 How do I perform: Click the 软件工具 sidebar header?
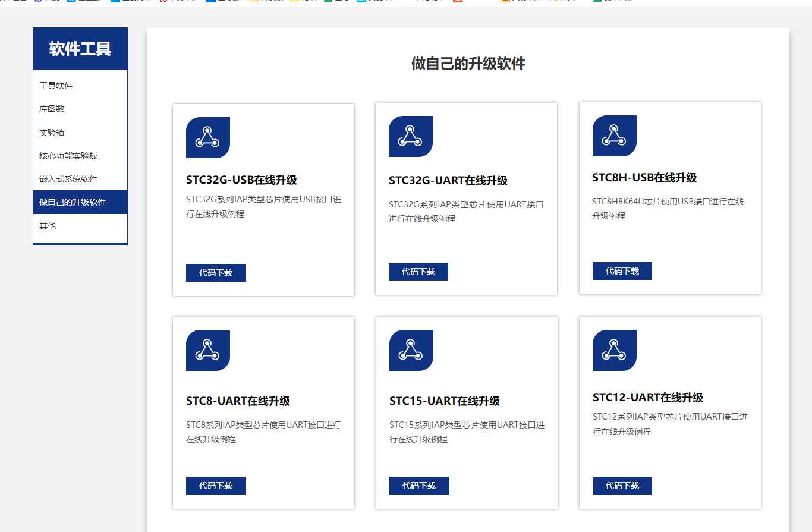[x=80, y=49]
